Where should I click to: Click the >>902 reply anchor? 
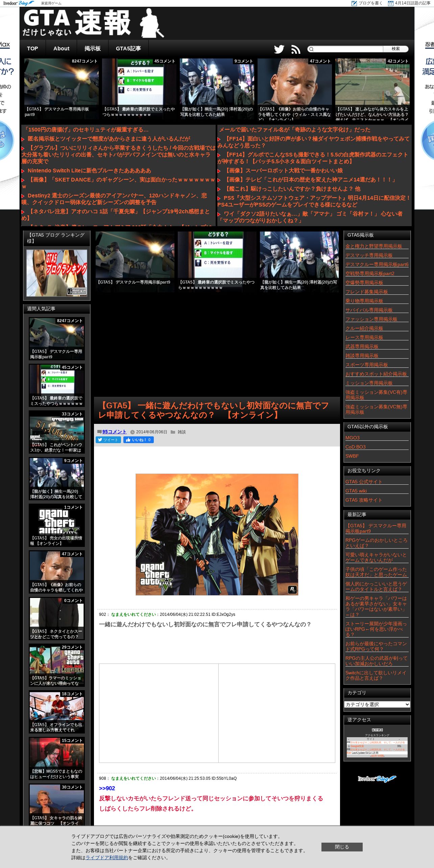(x=107, y=788)
